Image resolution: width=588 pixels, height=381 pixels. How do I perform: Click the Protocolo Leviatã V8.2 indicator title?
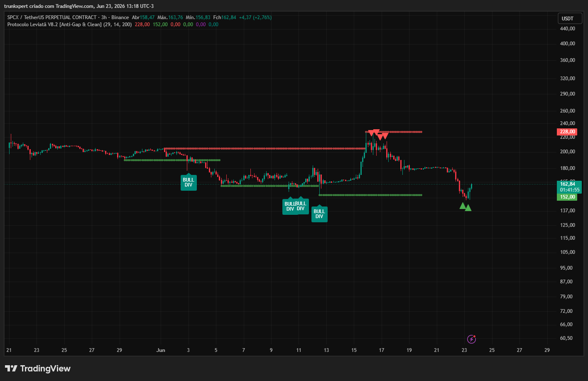coord(69,25)
